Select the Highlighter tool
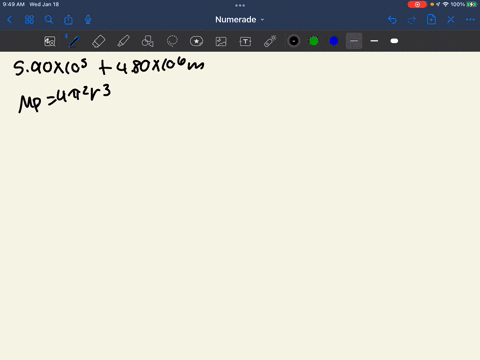 [x=123, y=41]
